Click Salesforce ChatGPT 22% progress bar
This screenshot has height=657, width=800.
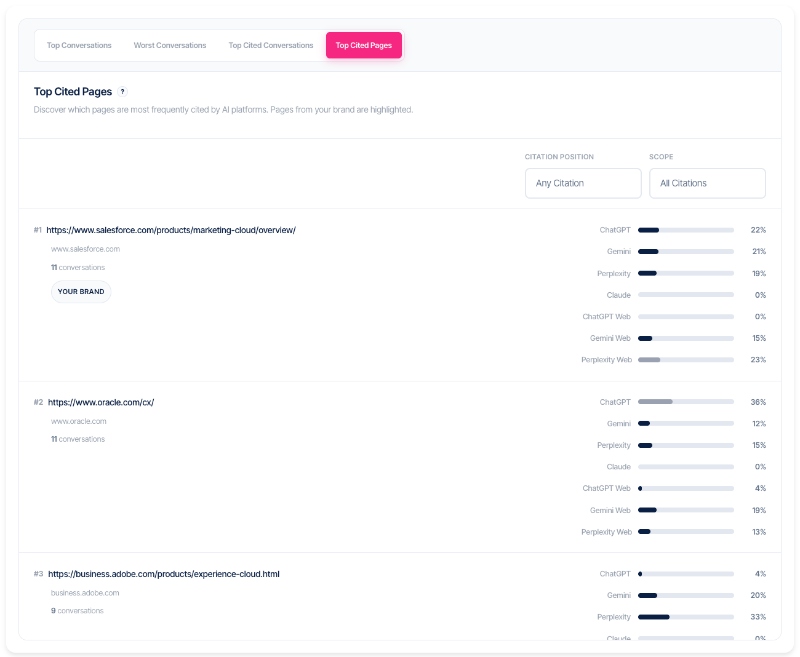coord(686,230)
